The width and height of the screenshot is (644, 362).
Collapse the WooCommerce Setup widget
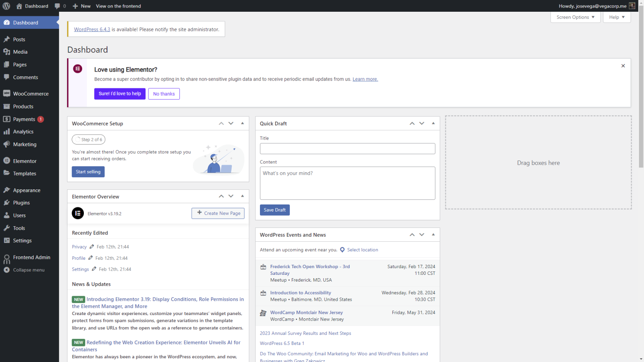242,123
